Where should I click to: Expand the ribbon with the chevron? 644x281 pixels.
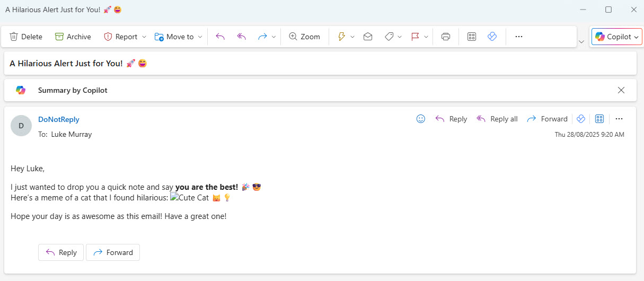tap(582, 41)
